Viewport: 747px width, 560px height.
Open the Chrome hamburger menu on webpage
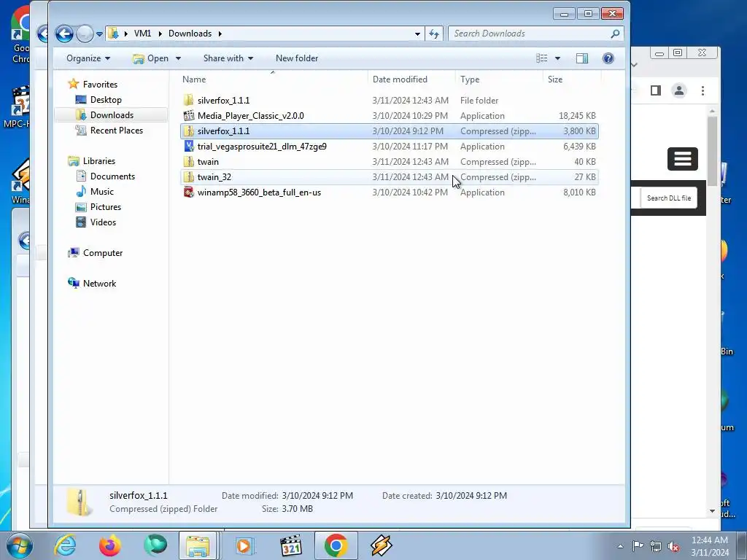tap(682, 158)
